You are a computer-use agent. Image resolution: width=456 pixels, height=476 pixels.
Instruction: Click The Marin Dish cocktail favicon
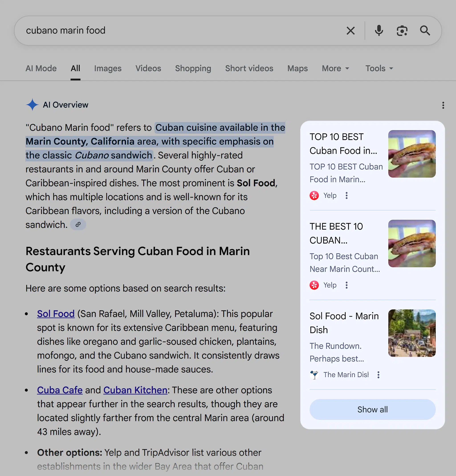(314, 375)
